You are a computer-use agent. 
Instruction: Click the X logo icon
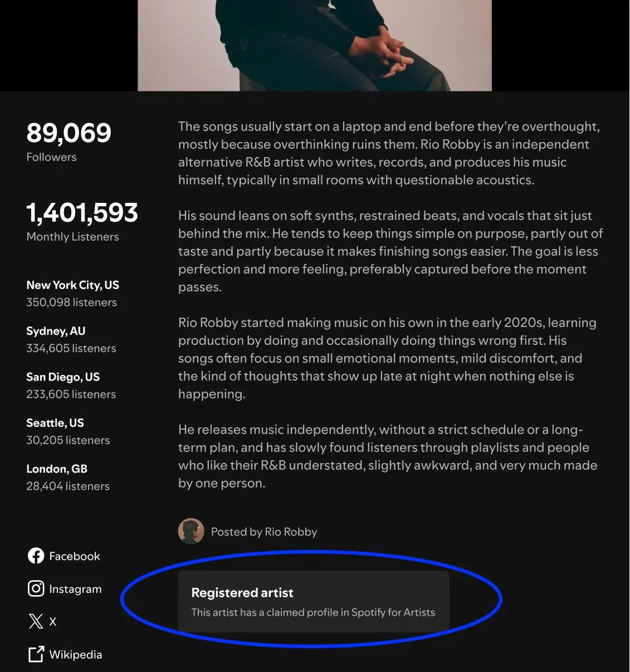pyautogui.click(x=35, y=621)
